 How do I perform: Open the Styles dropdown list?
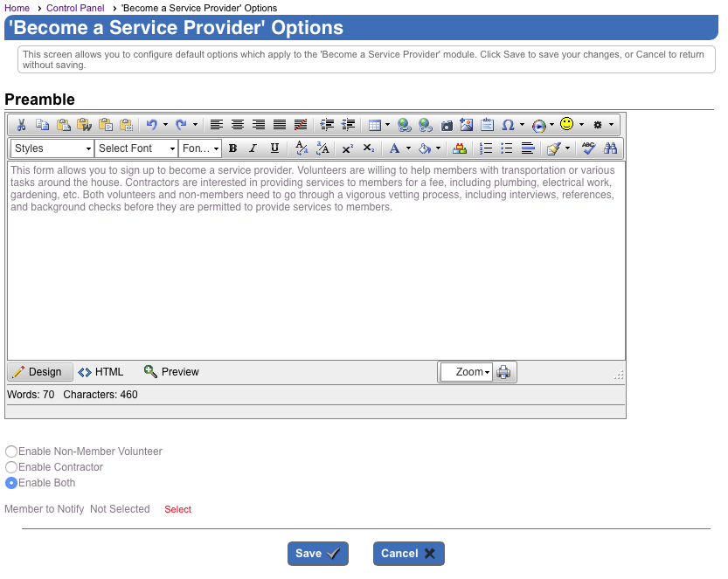click(x=51, y=148)
